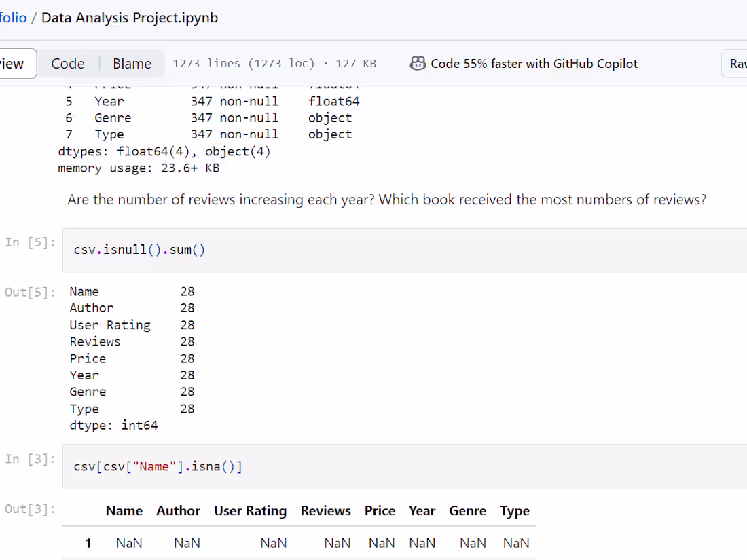747x560 pixels.
Task: Go to the portfolio breadcrumb link
Action: point(14,18)
